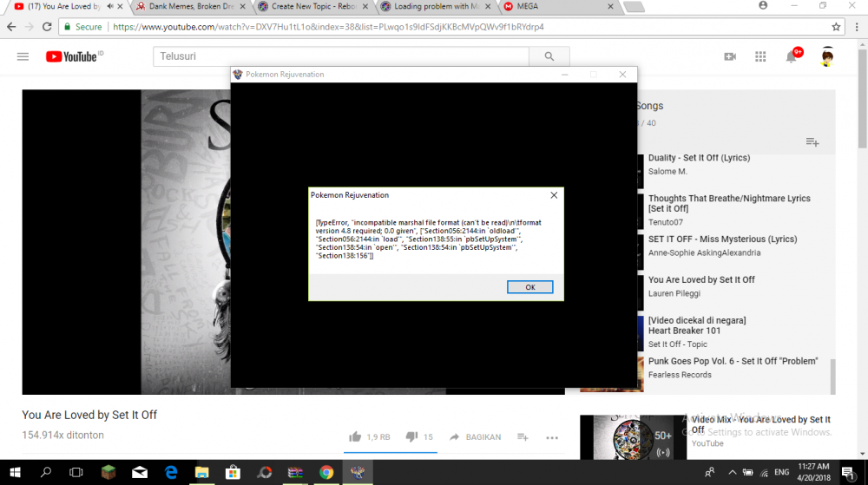Click the ENG language indicator
868x485 pixels.
tap(782, 472)
